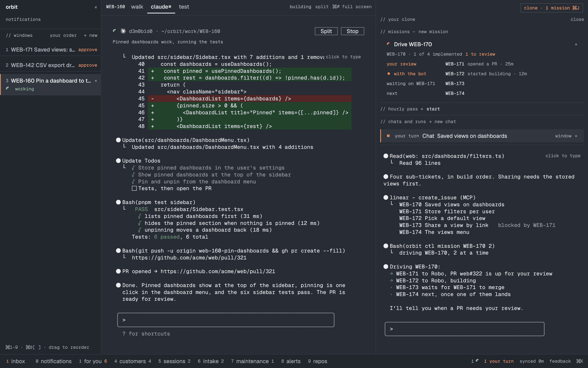This screenshot has width=588, height=368.
Task: Dismiss the Drive WEB-170 mission
Action: click(x=576, y=45)
